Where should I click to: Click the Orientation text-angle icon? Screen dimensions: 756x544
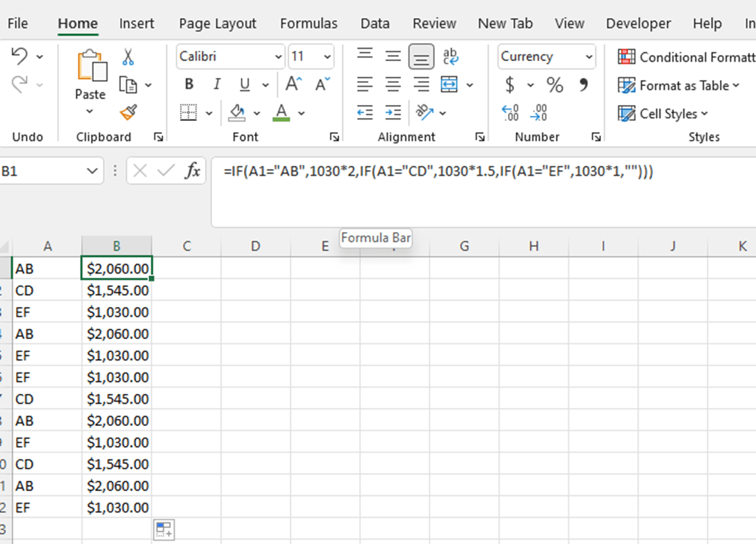pos(425,112)
